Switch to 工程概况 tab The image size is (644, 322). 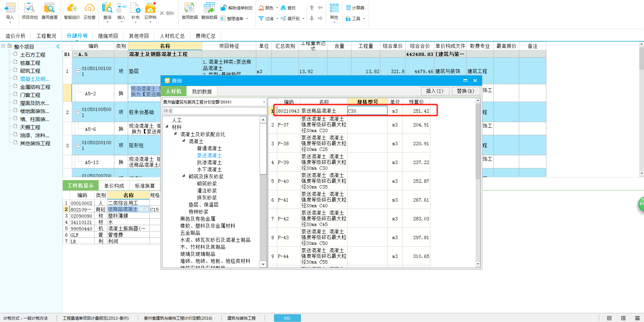(46, 36)
